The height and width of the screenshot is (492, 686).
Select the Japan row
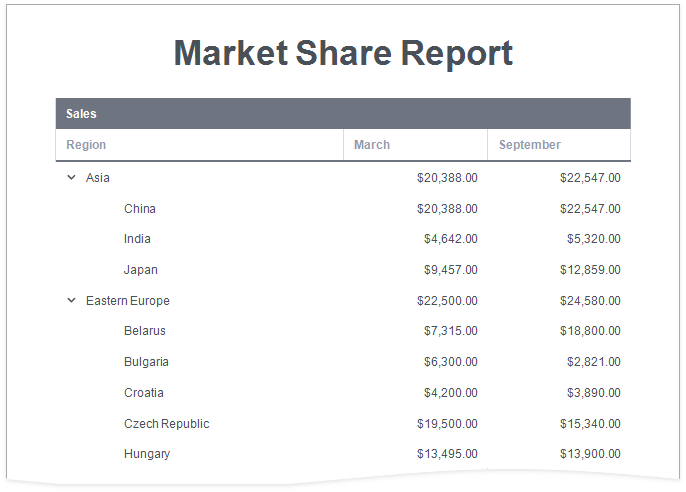pyautogui.click(x=141, y=270)
